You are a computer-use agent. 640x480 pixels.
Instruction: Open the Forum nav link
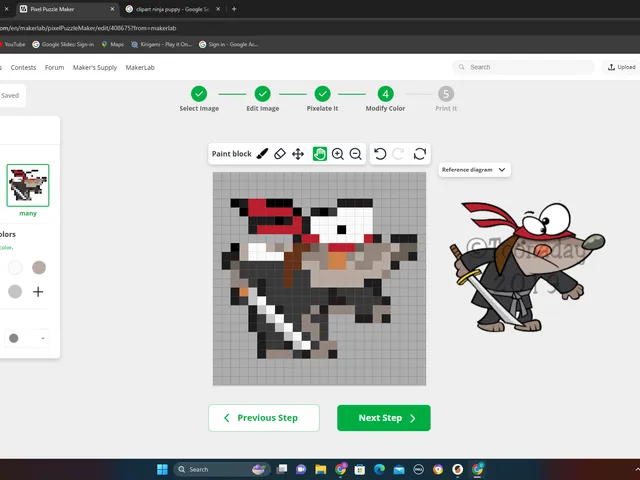[54, 67]
